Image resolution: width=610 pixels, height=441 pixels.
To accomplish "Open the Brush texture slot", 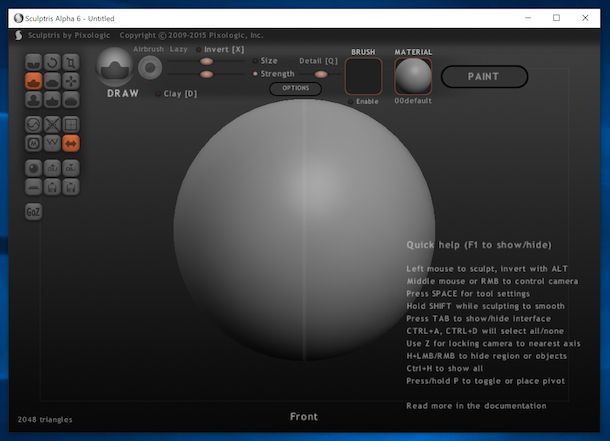I will (x=363, y=76).
